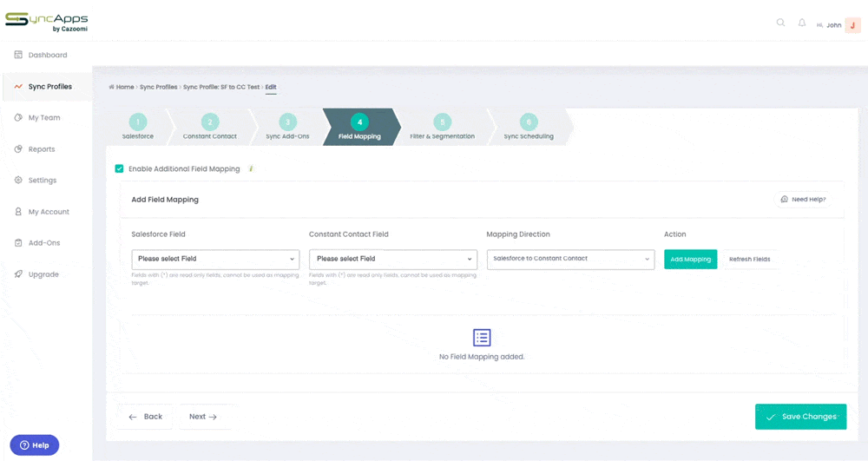Open the Constant Contact Field dropdown
Screen dimensions: 868x461
393,259
